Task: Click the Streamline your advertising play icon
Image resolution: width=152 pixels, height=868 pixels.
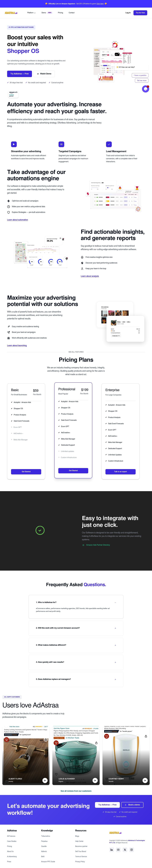Action: click(14, 144)
